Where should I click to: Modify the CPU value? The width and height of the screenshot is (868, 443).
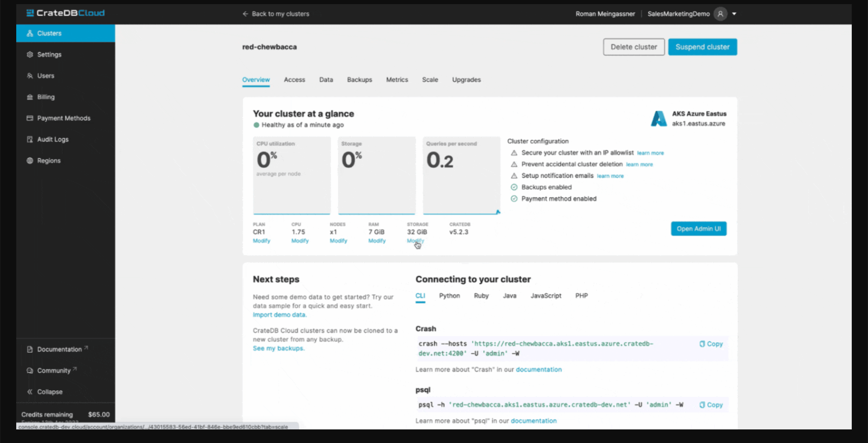(x=300, y=241)
